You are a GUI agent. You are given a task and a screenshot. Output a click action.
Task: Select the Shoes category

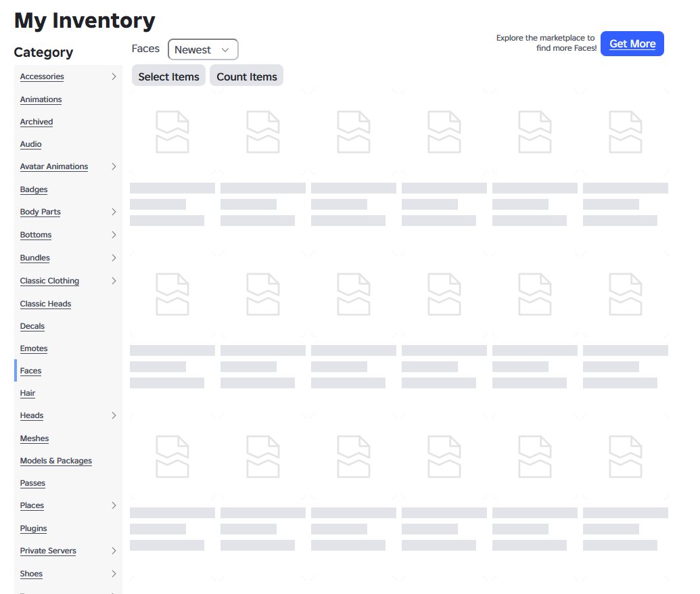click(31, 574)
